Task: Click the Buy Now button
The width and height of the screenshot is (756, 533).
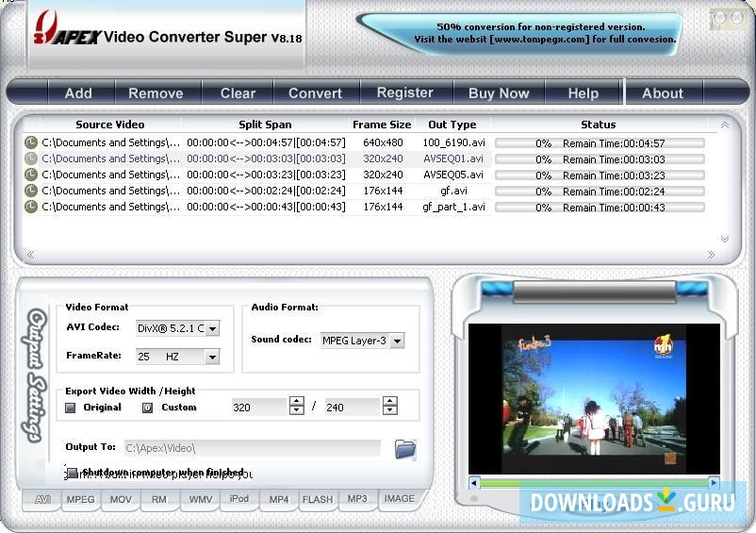Action: 499,93
